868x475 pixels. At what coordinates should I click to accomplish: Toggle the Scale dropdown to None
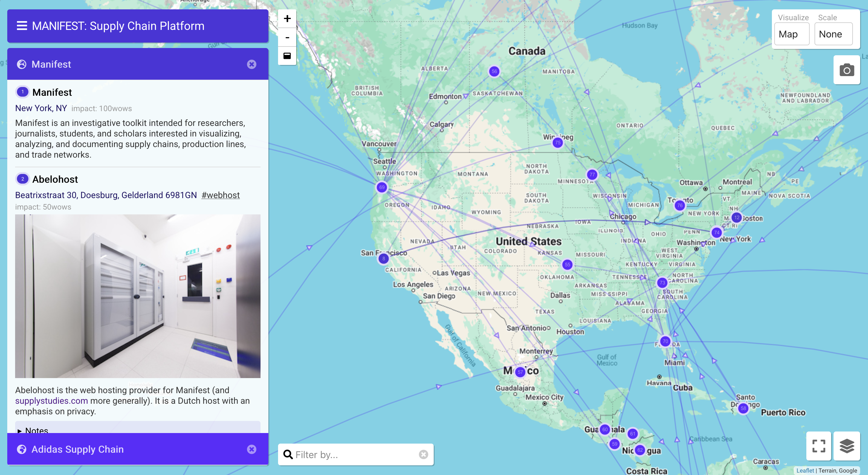(x=831, y=33)
